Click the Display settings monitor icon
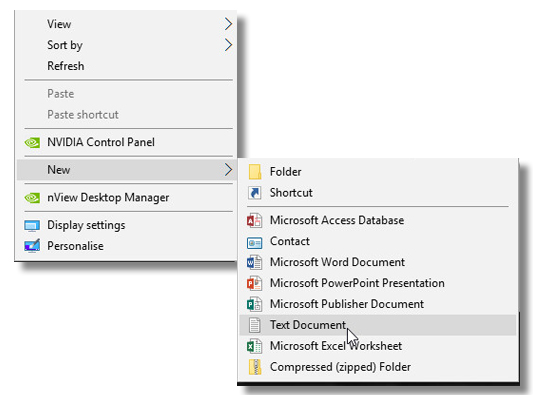The width and height of the screenshot is (533, 395). pos(32,226)
